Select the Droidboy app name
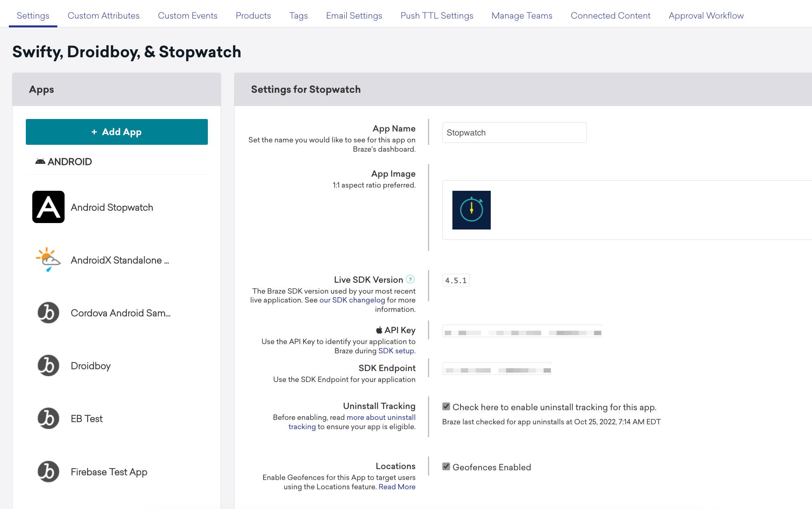Screen dimensions: 812x509 point(91,366)
